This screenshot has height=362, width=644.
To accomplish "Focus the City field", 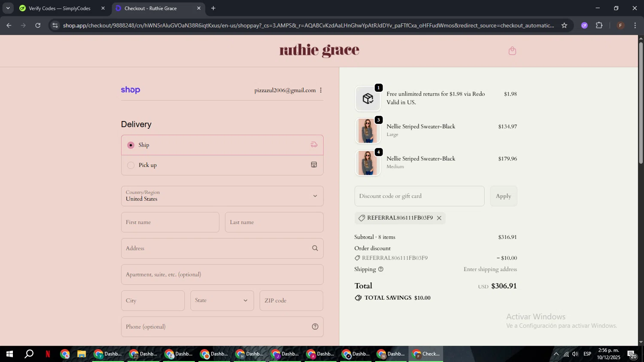I will (153, 301).
